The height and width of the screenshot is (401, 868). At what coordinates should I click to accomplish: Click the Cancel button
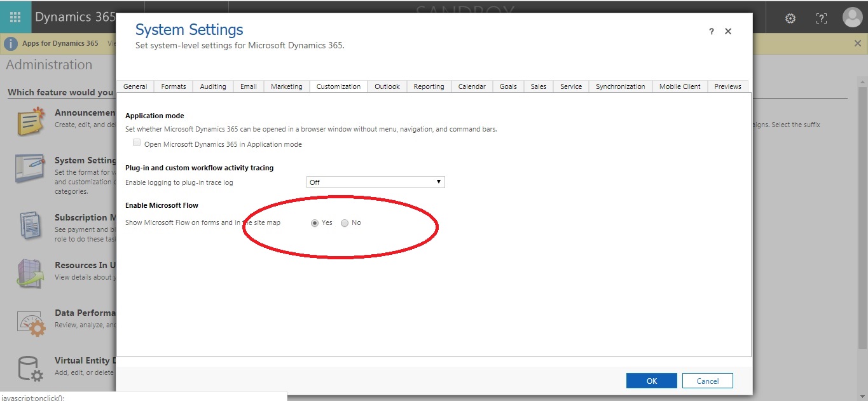click(707, 381)
